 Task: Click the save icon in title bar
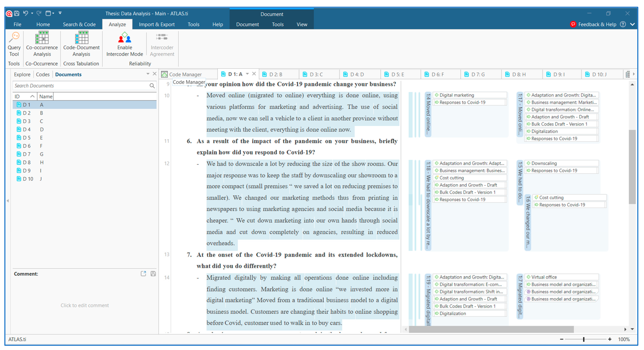pyautogui.click(x=17, y=13)
